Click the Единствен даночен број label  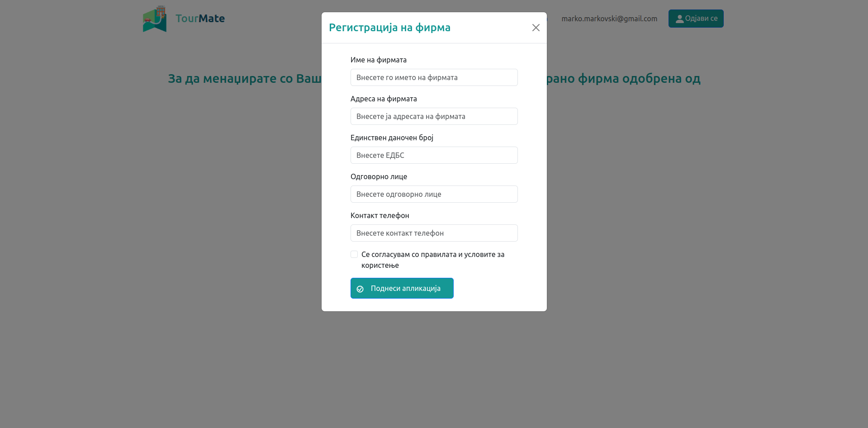[392, 138]
